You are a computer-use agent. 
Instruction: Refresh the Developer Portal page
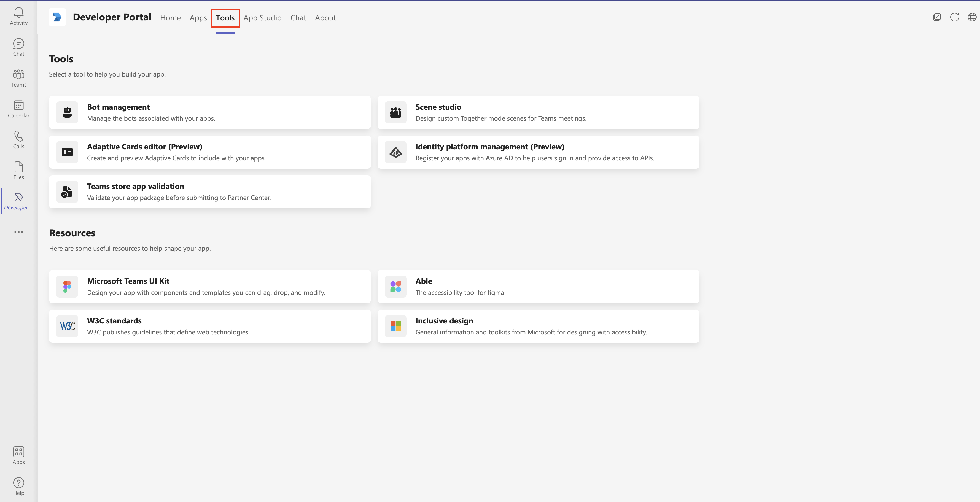955,17
